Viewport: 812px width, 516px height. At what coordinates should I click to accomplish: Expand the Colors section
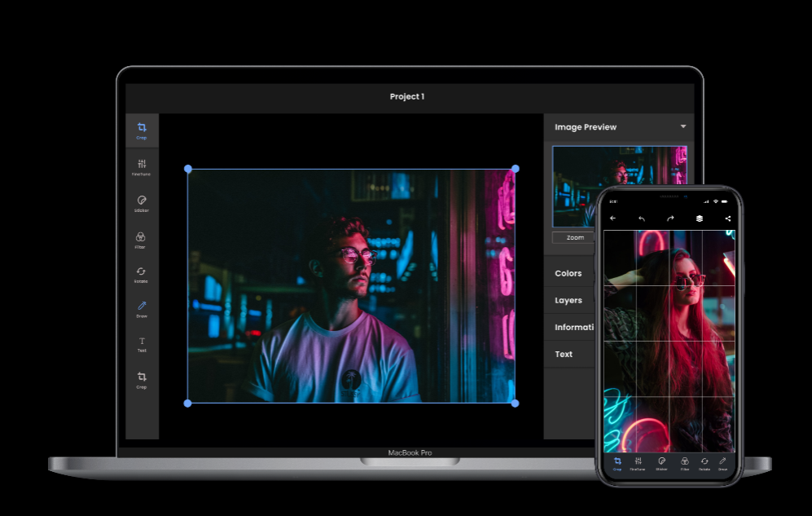pyautogui.click(x=568, y=274)
